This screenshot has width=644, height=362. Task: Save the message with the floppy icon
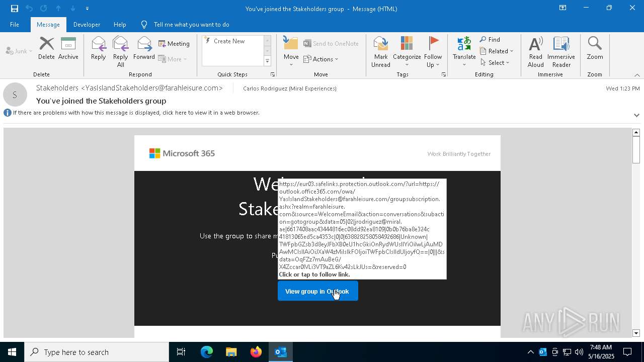click(x=14, y=9)
